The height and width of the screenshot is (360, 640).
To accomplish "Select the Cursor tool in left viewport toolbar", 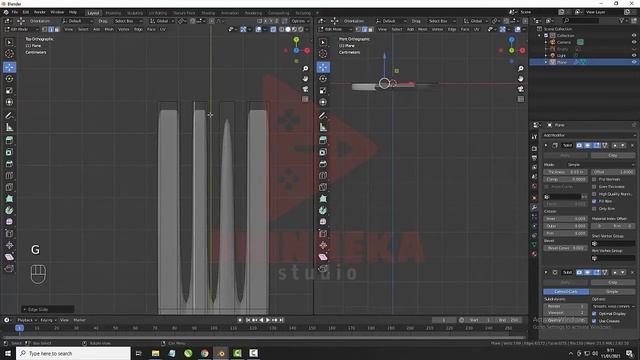I will coord(9,53).
